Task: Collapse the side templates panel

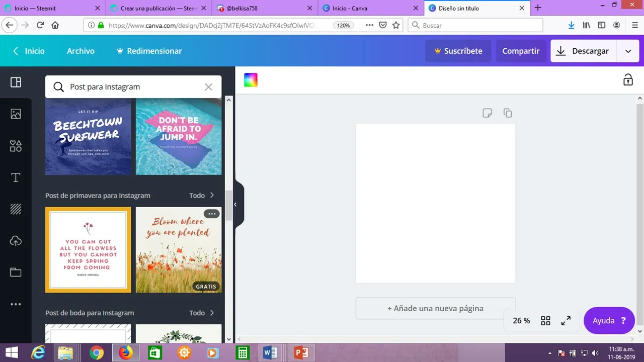Action: pyautogui.click(x=235, y=205)
